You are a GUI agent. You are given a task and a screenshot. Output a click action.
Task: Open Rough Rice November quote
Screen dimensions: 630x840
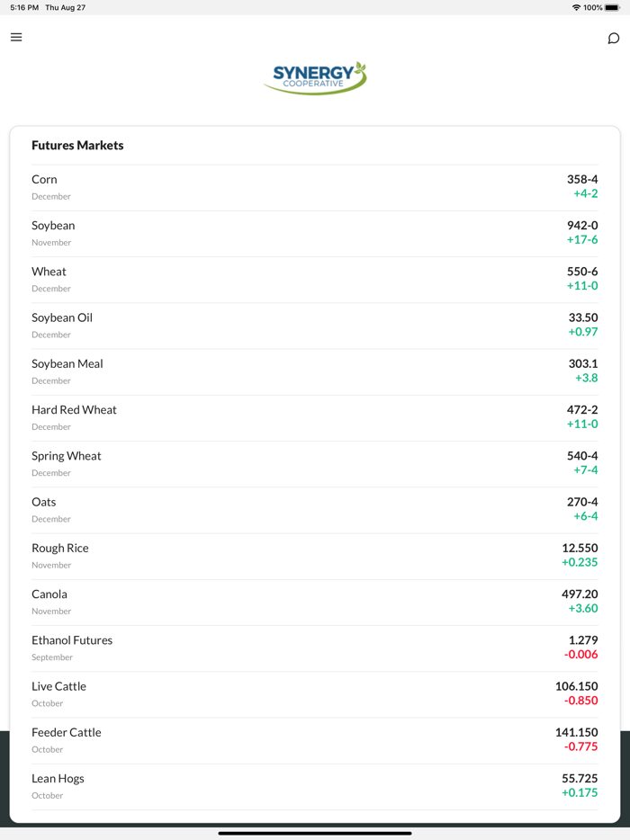pos(314,556)
